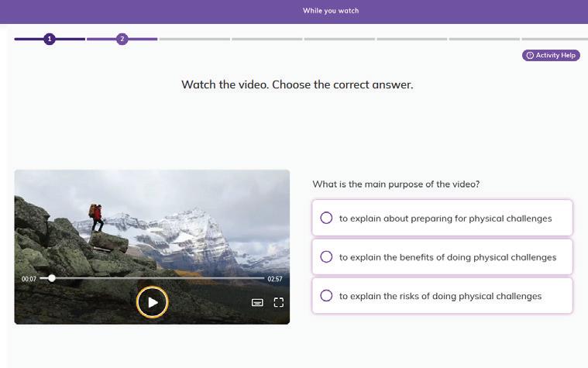Click the fifth progress bar segment
The height and width of the screenshot is (368, 588).
click(339, 39)
